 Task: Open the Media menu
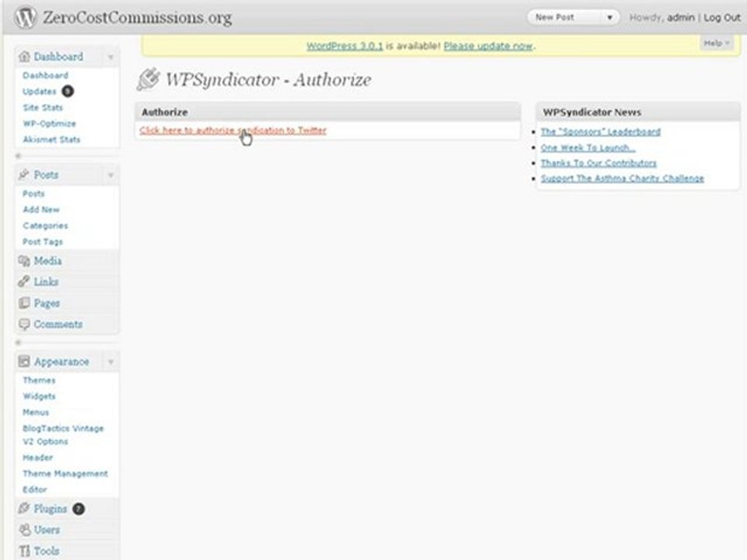pos(47,261)
